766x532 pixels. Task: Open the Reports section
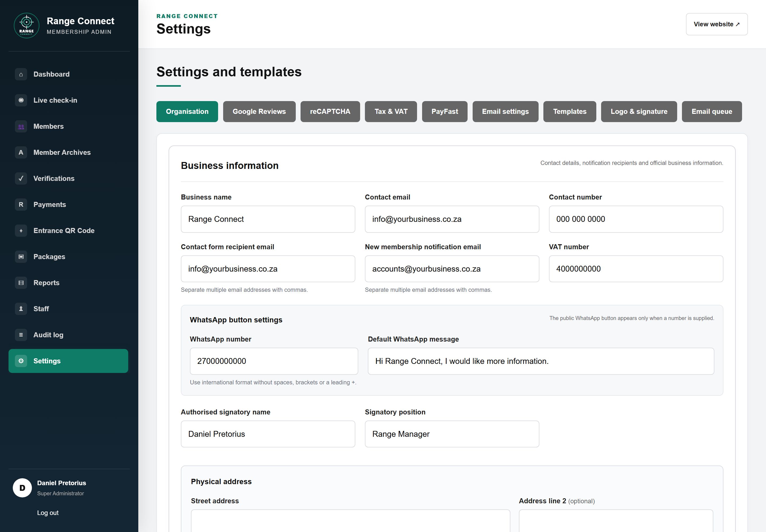coord(68,283)
